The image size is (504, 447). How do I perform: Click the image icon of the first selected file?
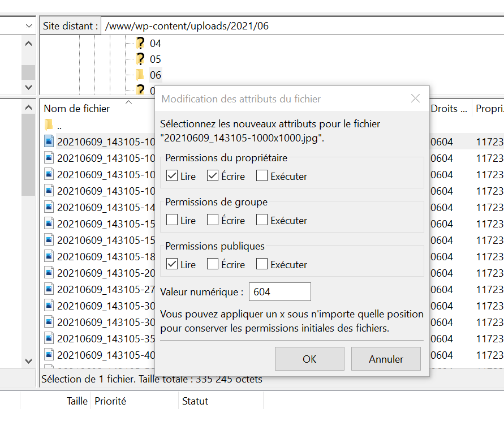49,141
